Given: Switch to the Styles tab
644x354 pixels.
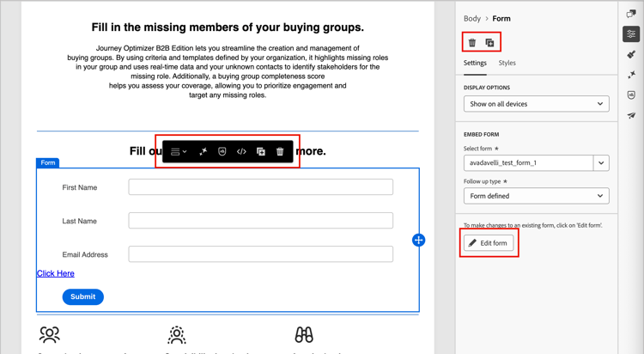Looking at the screenshot, I should (x=507, y=63).
